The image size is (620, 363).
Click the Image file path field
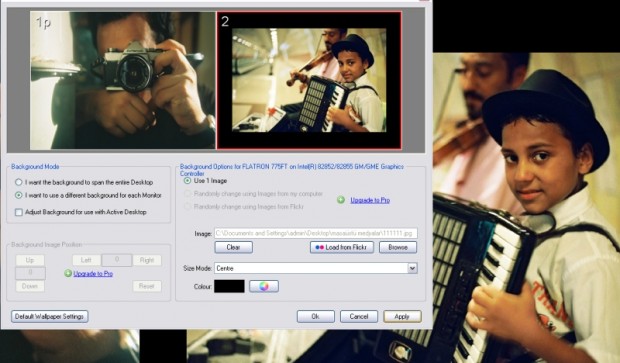click(x=316, y=233)
